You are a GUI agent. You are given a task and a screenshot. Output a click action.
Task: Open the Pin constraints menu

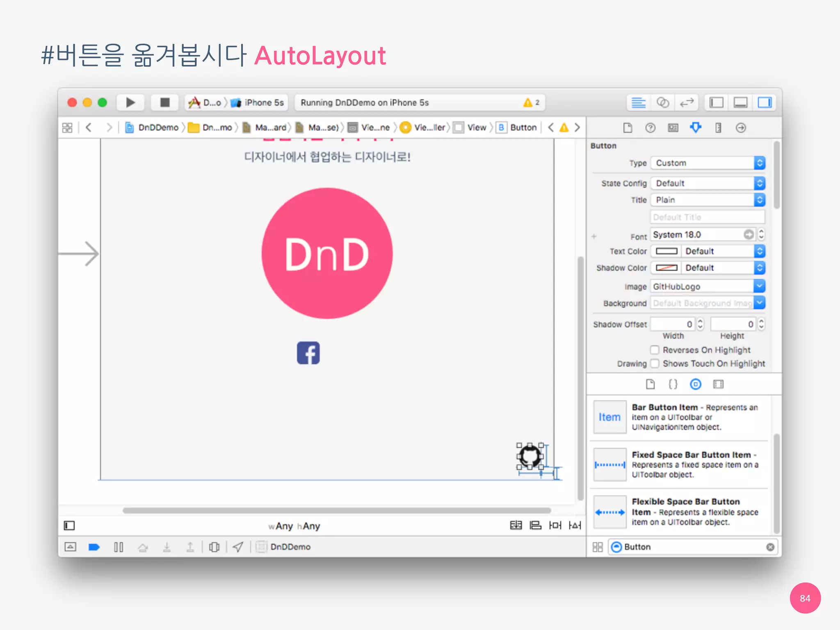(x=555, y=525)
